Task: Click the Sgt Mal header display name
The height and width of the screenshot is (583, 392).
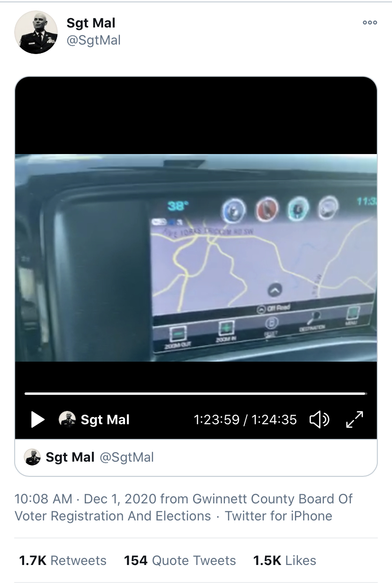Action: [x=91, y=23]
